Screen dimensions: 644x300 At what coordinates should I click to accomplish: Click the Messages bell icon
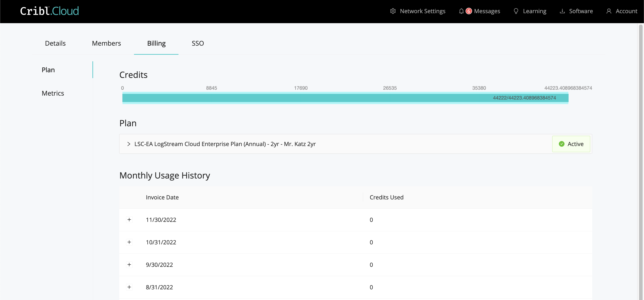461,11
